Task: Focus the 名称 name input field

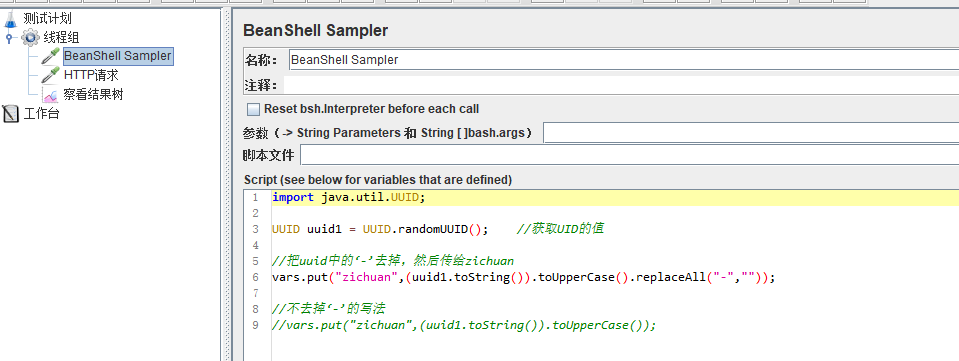Action: pos(623,60)
